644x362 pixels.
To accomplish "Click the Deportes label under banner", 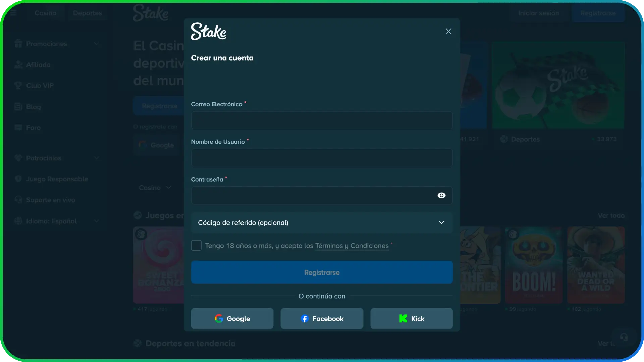I will point(525,139).
